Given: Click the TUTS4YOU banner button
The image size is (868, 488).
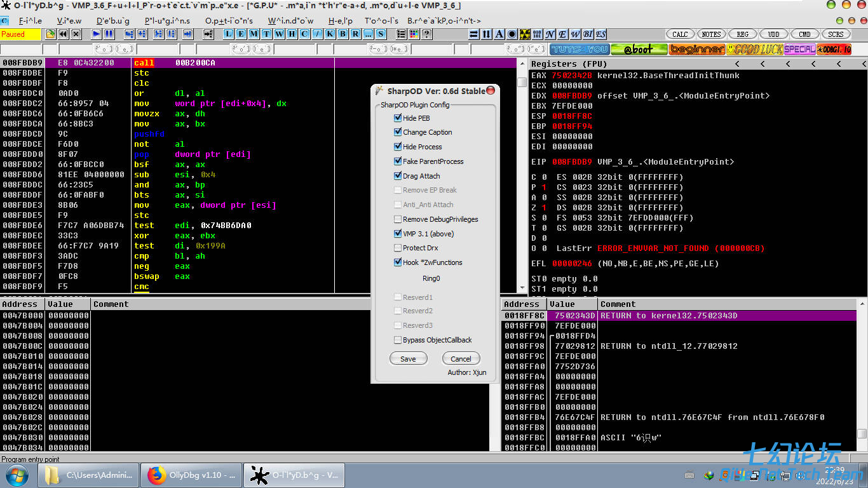Looking at the screenshot, I should pos(580,49).
